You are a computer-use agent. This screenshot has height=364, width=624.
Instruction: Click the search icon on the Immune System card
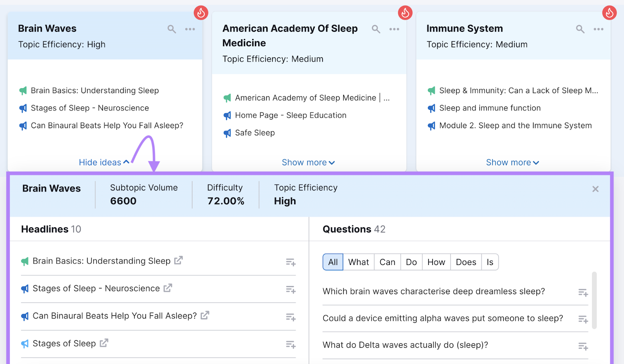580,29
